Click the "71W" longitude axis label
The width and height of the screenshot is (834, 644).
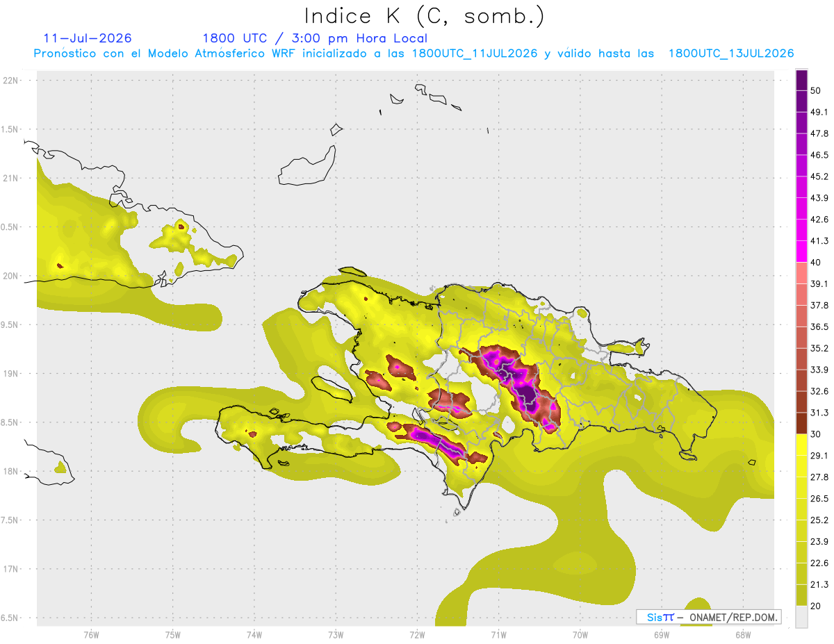pos(498,635)
